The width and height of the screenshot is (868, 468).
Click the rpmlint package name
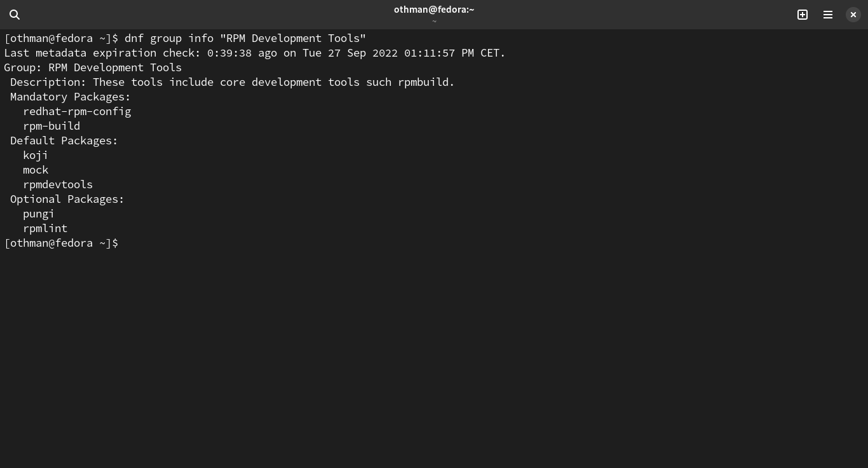click(x=45, y=228)
